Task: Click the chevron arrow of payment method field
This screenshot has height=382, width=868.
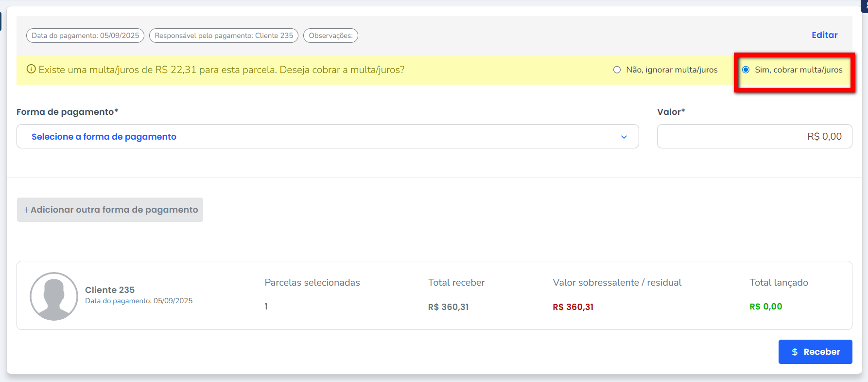Action: pos(624,137)
